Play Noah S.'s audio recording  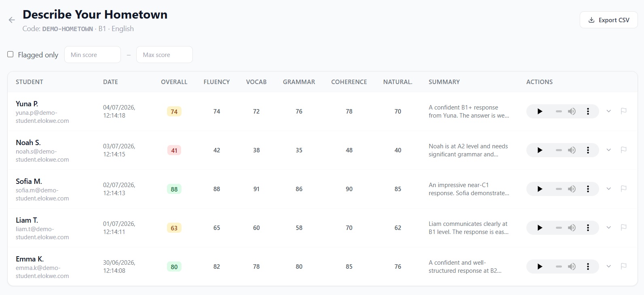point(540,150)
